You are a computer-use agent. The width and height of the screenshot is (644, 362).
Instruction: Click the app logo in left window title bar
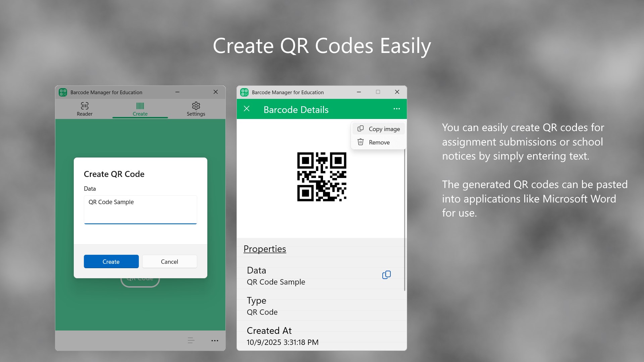(63, 92)
